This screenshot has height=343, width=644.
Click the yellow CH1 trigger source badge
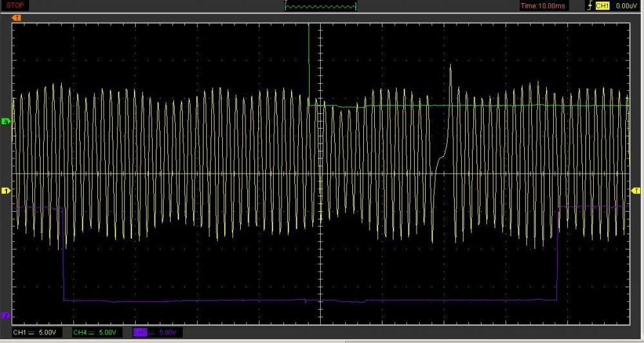pyautogui.click(x=601, y=6)
